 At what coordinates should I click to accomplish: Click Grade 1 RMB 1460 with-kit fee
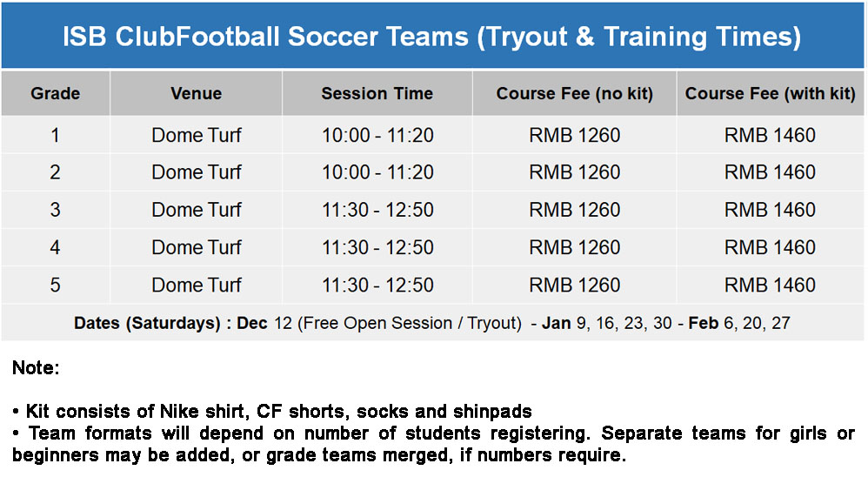coord(770,135)
